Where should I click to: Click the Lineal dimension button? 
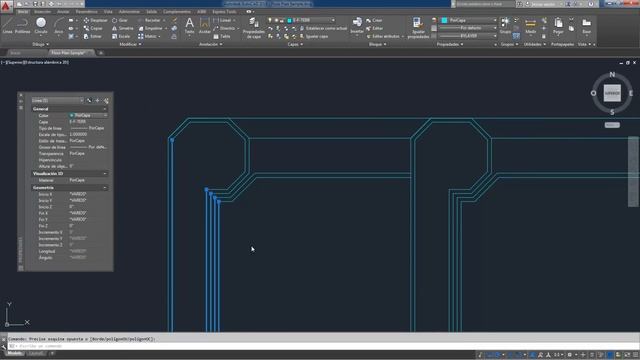[224, 20]
